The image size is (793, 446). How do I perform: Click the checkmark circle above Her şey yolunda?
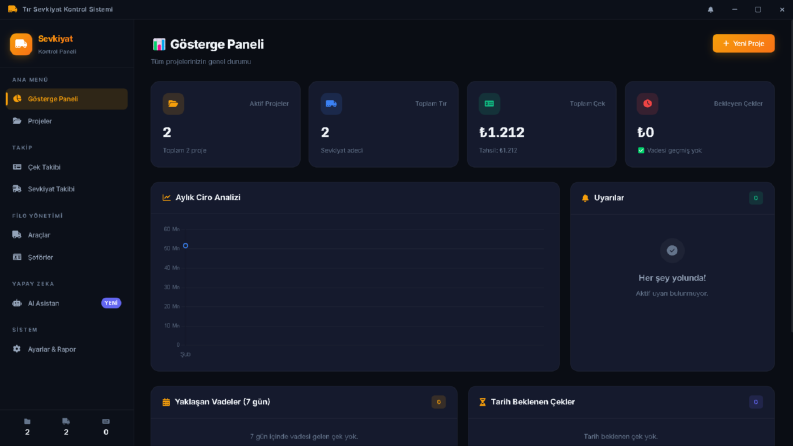coord(672,250)
